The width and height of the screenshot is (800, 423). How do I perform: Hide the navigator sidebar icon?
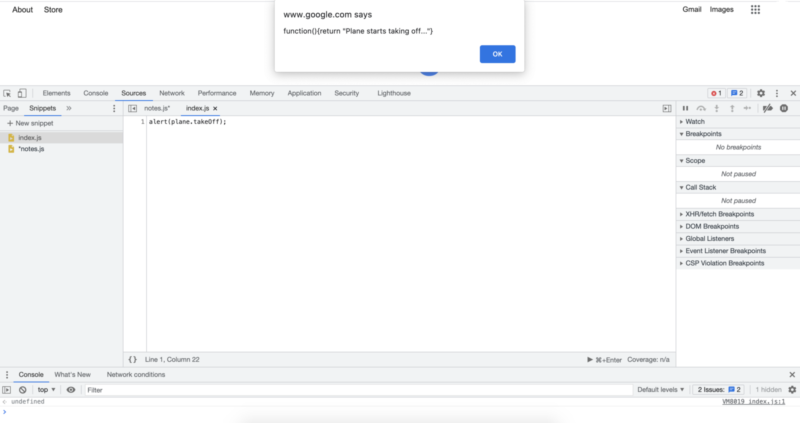point(133,109)
